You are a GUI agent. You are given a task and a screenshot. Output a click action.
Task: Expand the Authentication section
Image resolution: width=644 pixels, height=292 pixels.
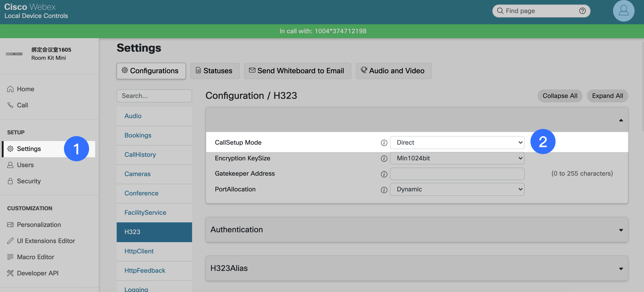pyautogui.click(x=417, y=230)
